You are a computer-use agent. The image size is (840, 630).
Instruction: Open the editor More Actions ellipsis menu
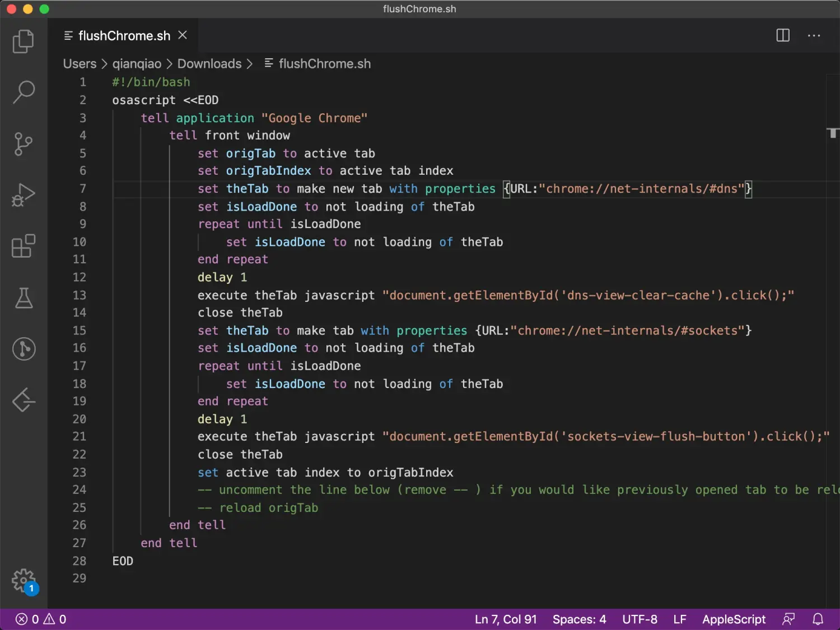814,35
